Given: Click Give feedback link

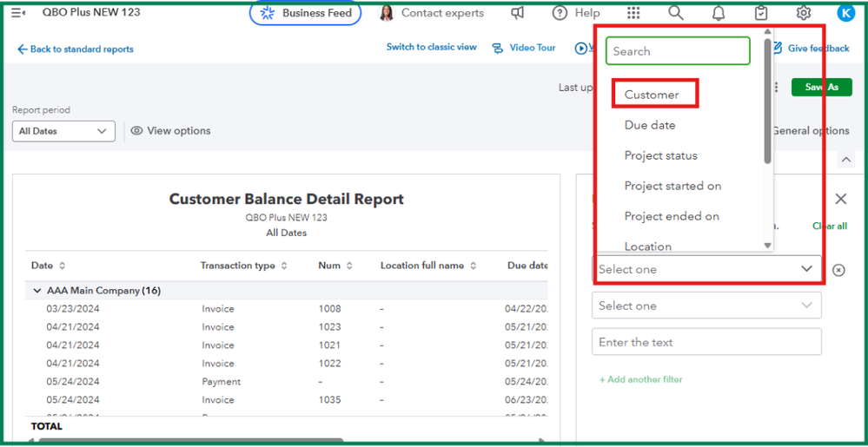Looking at the screenshot, I should pyautogui.click(x=812, y=48).
